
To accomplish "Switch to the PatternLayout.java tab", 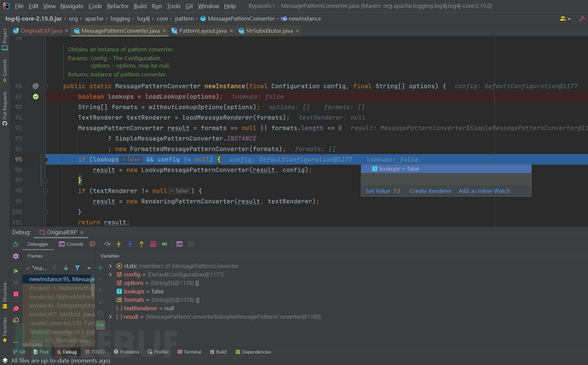I will pos(202,31).
